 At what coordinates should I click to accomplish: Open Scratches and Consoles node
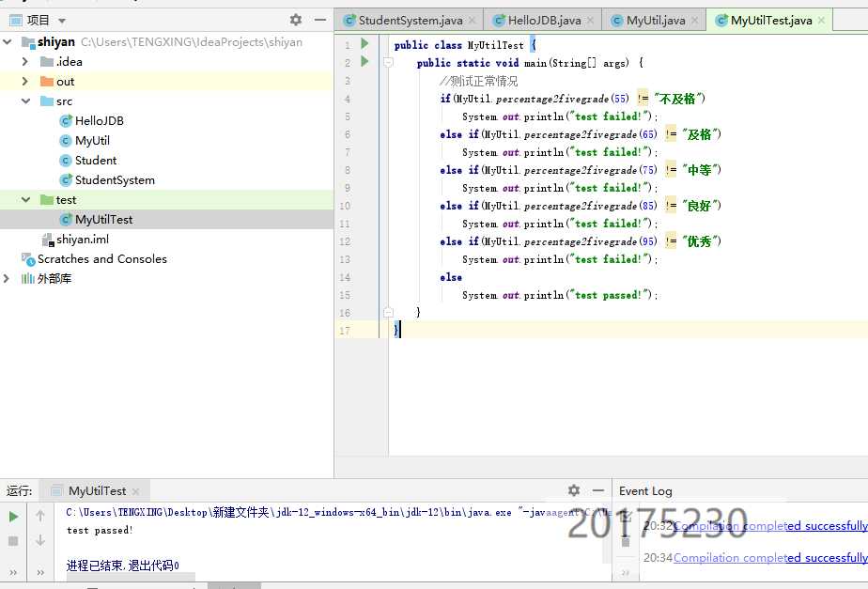pos(94,259)
